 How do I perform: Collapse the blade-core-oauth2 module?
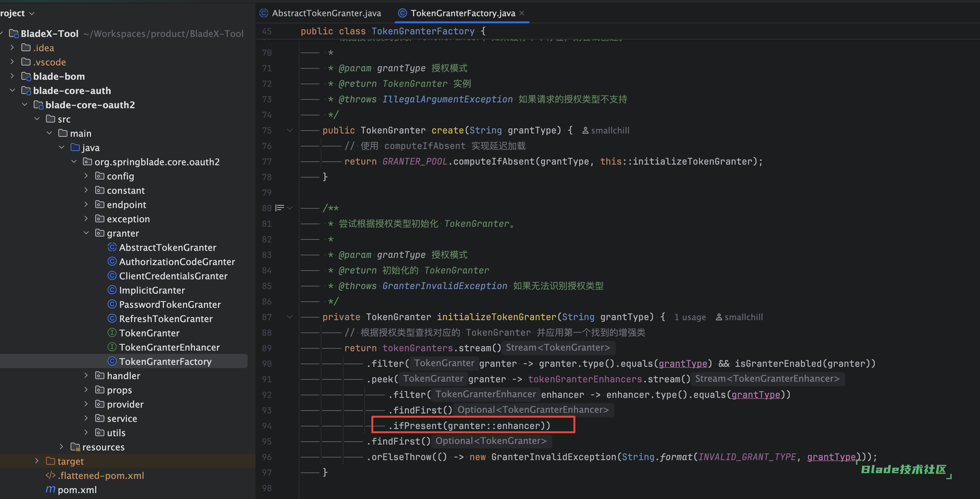[25, 105]
